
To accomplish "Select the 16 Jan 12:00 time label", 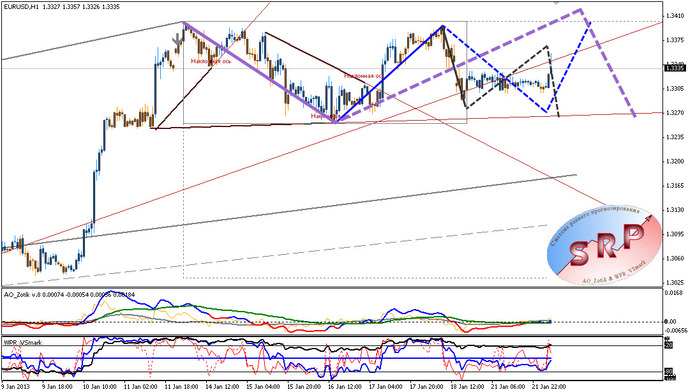I will 343,387.
